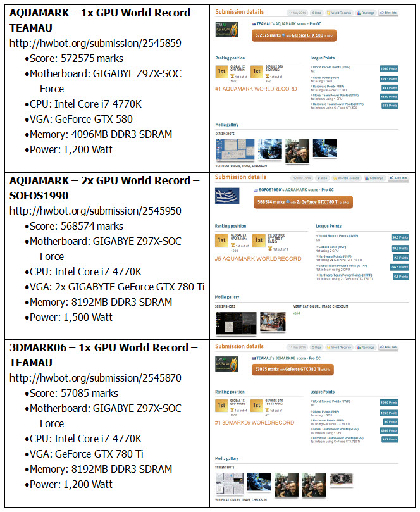Click the 6 likes pill
Image resolution: width=420 pixels, height=512 pixels.
click(316, 13)
